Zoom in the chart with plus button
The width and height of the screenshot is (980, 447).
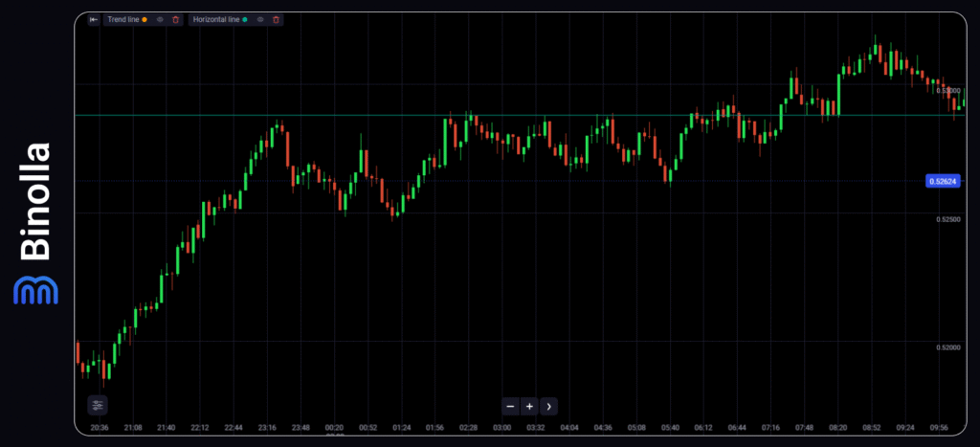click(x=528, y=406)
